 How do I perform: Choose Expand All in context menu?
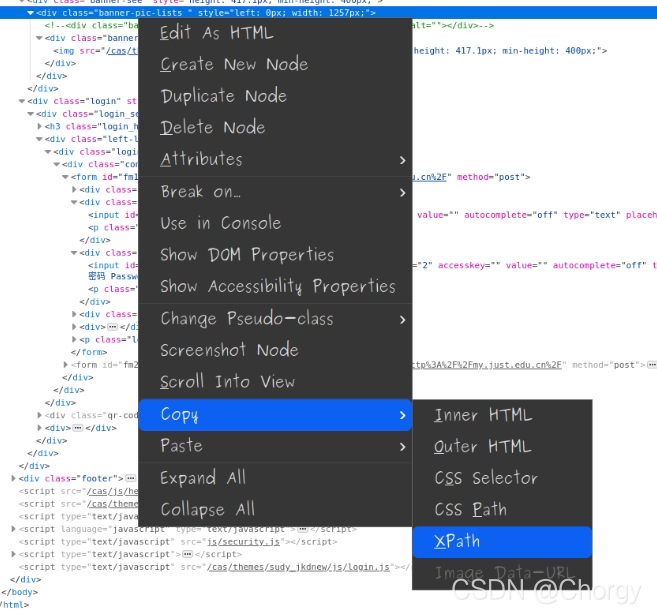coord(275,478)
